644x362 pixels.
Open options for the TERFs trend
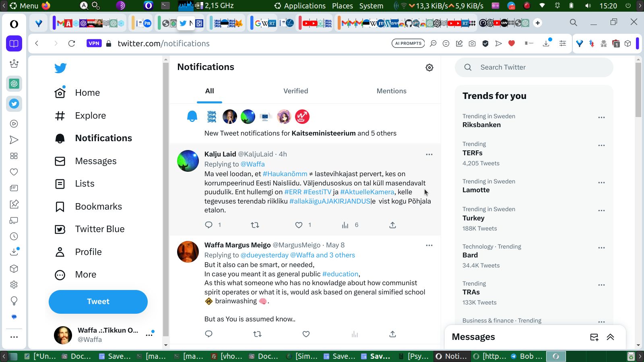[x=601, y=145]
